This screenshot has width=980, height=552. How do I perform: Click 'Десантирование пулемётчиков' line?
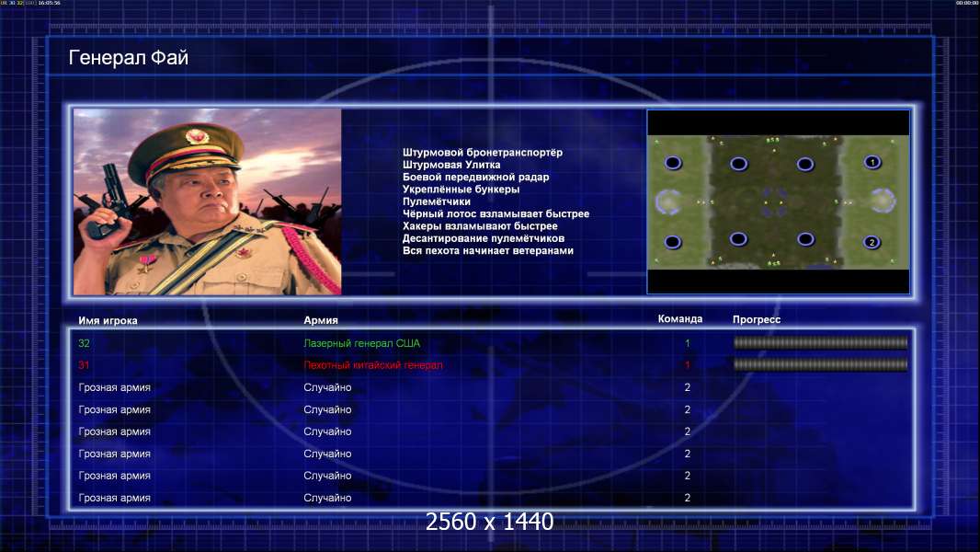tap(484, 238)
